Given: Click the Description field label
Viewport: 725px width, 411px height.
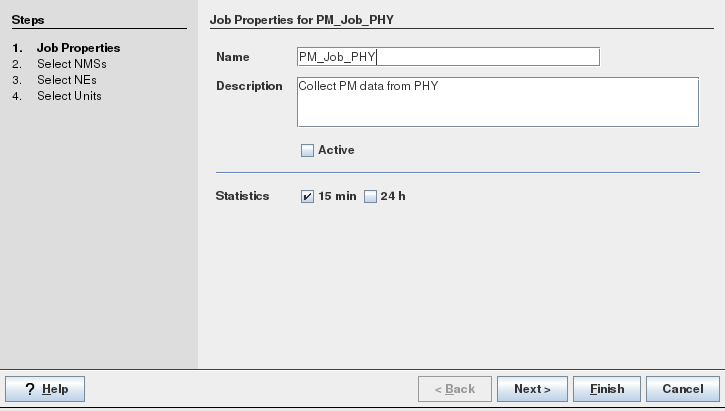Looking at the screenshot, I should 249,86.
